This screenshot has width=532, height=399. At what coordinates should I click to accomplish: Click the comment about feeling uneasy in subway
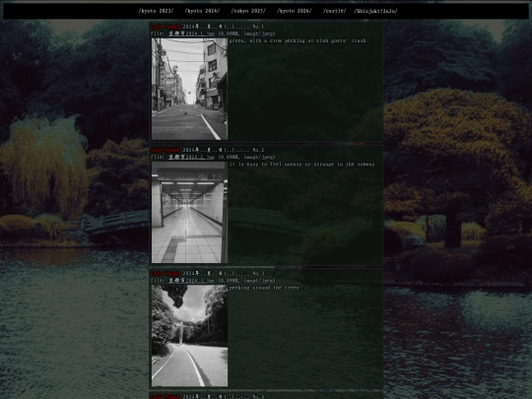(x=302, y=165)
